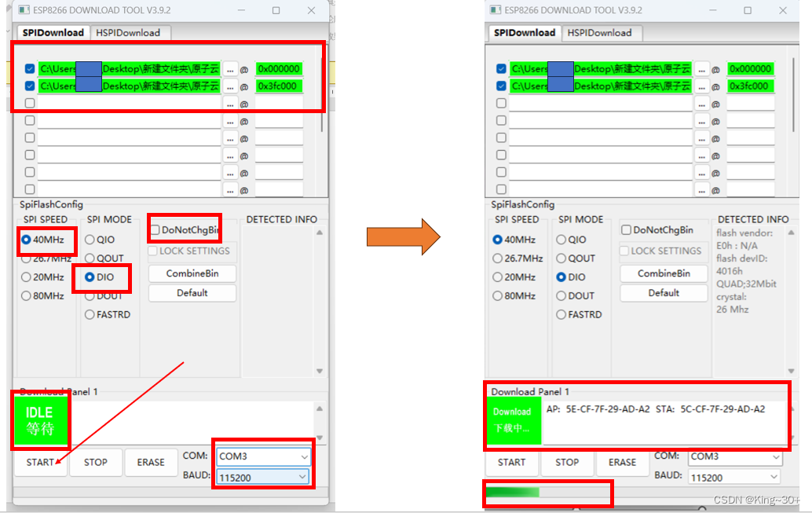The image size is (812, 513).
Task: Click the app icon in right window title bar
Action: pyautogui.click(x=496, y=10)
